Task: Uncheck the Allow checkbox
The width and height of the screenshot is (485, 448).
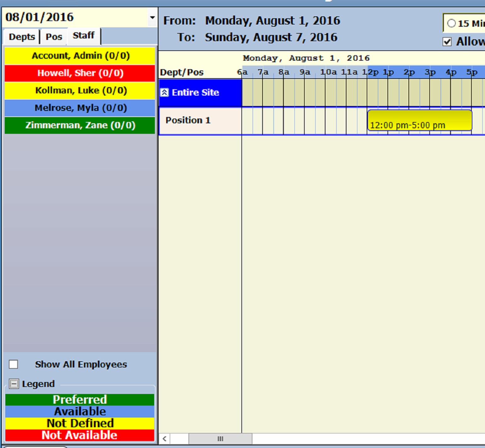Action: point(447,41)
